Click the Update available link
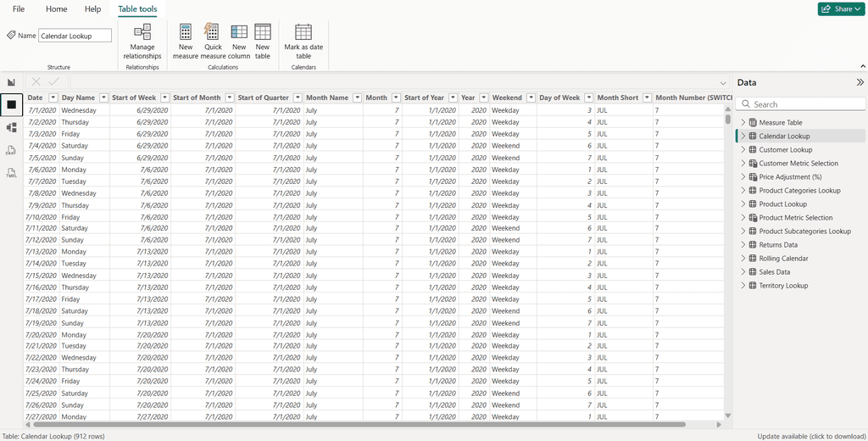 pos(811,436)
